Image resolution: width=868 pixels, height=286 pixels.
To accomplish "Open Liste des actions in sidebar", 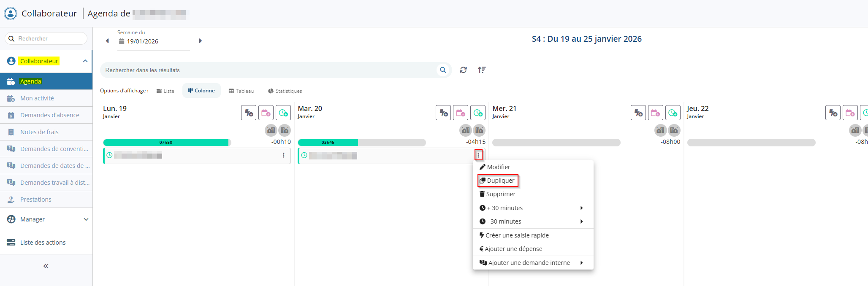I will 43,243.
